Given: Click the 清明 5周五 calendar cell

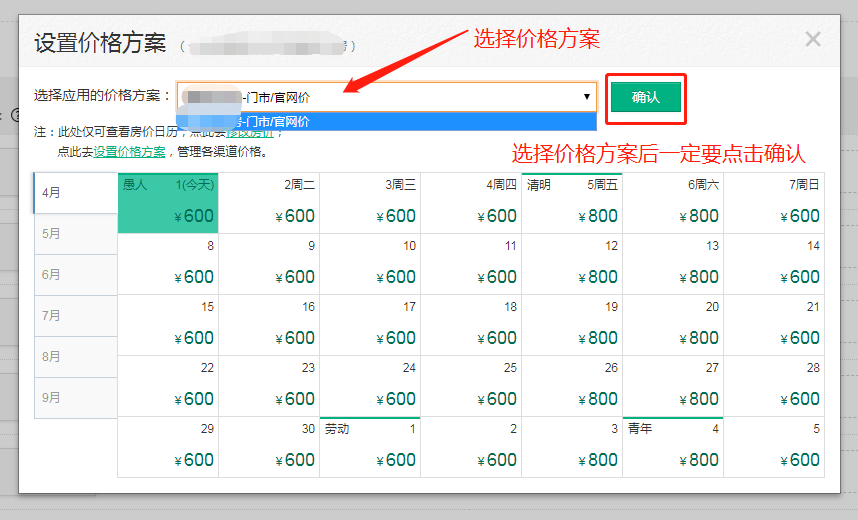Looking at the screenshot, I should coord(572,203).
